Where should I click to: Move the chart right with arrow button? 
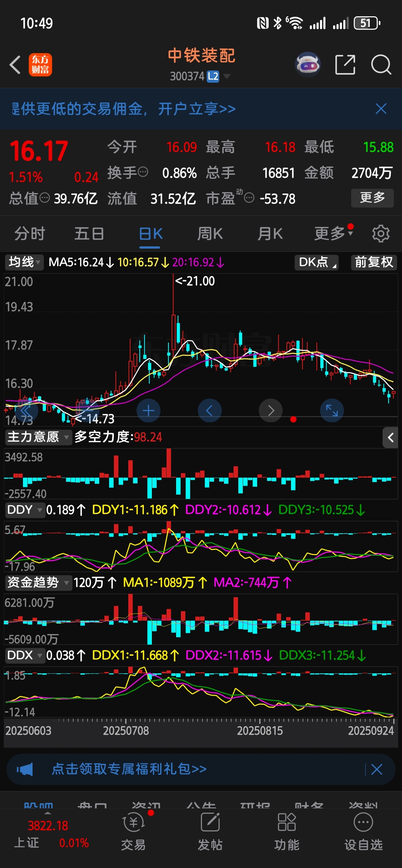point(271,410)
